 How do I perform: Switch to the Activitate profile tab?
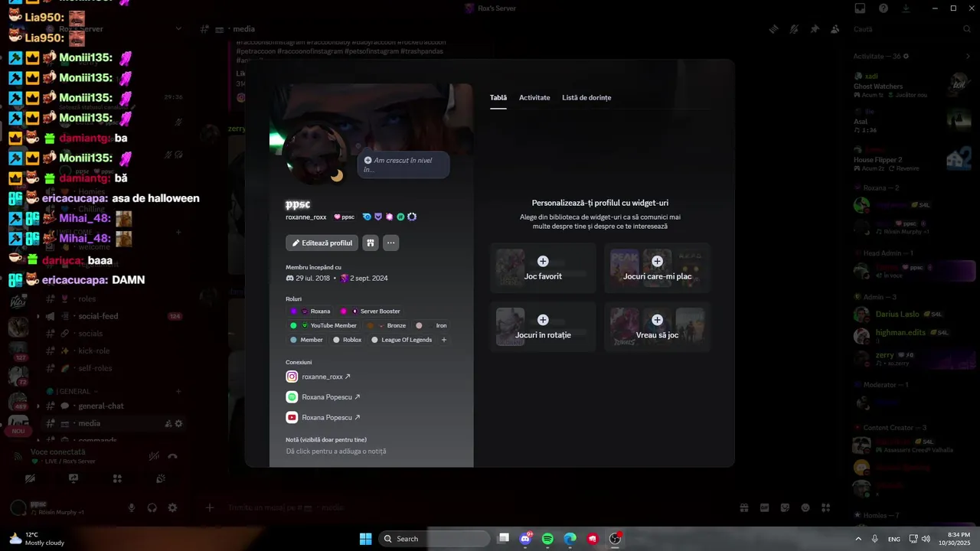[534, 98]
